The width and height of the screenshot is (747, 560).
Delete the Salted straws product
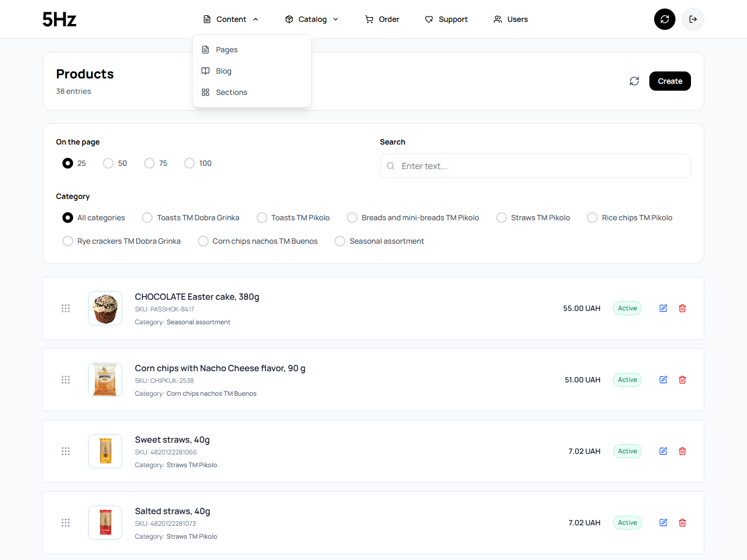click(x=682, y=523)
